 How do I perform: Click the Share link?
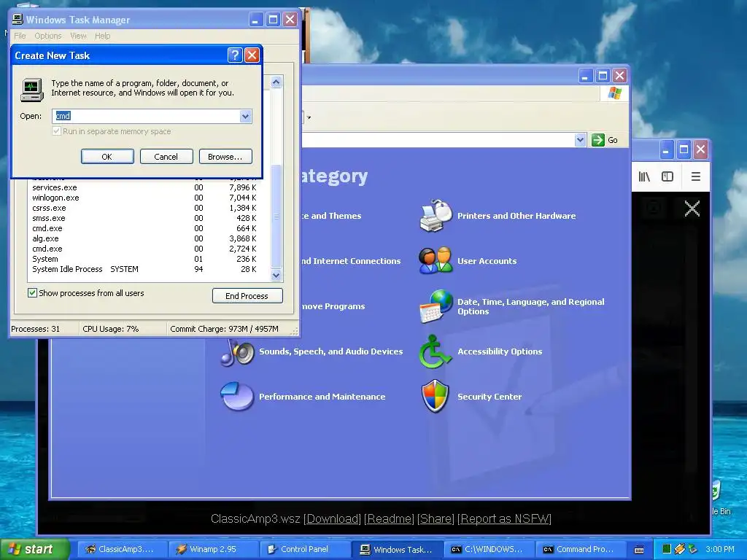coord(436,518)
